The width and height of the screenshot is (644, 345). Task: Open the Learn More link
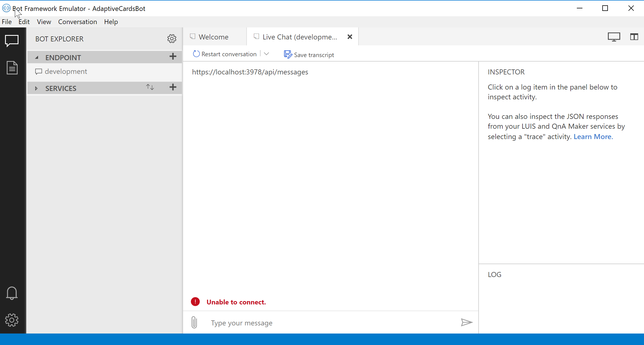tap(593, 137)
